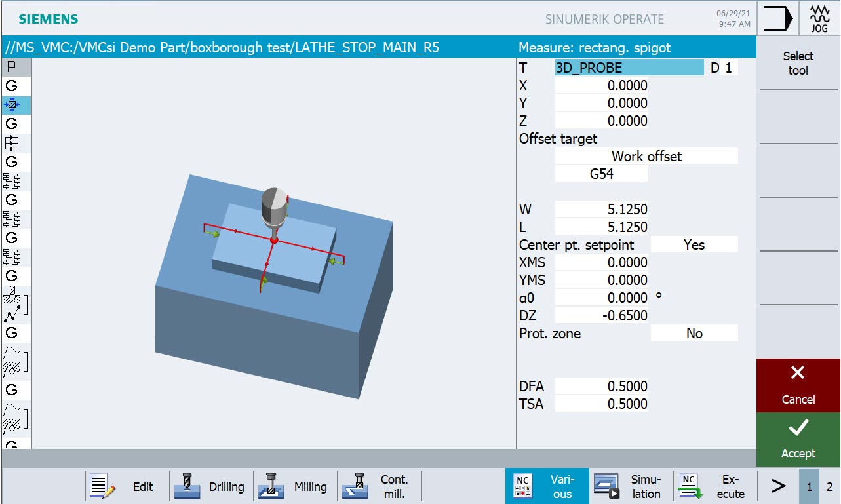This screenshot has height=504, width=841.
Task: Select the P program header row icon
Action: point(12,67)
